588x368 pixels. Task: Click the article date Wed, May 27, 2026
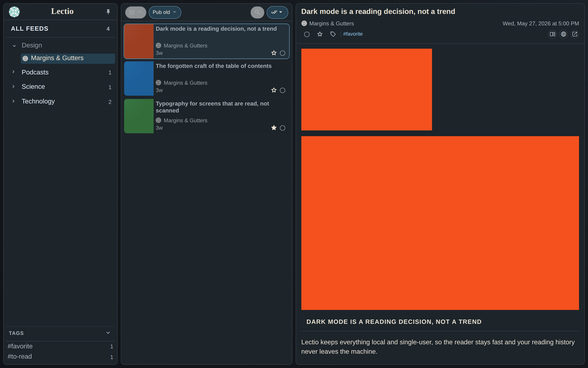[x=541, y=24]
